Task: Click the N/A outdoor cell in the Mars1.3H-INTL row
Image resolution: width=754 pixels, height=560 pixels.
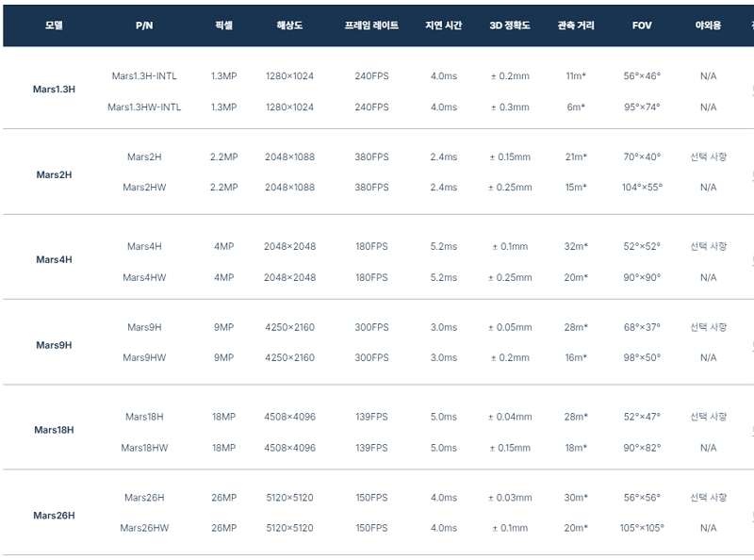Action: (x=709, y=76)
